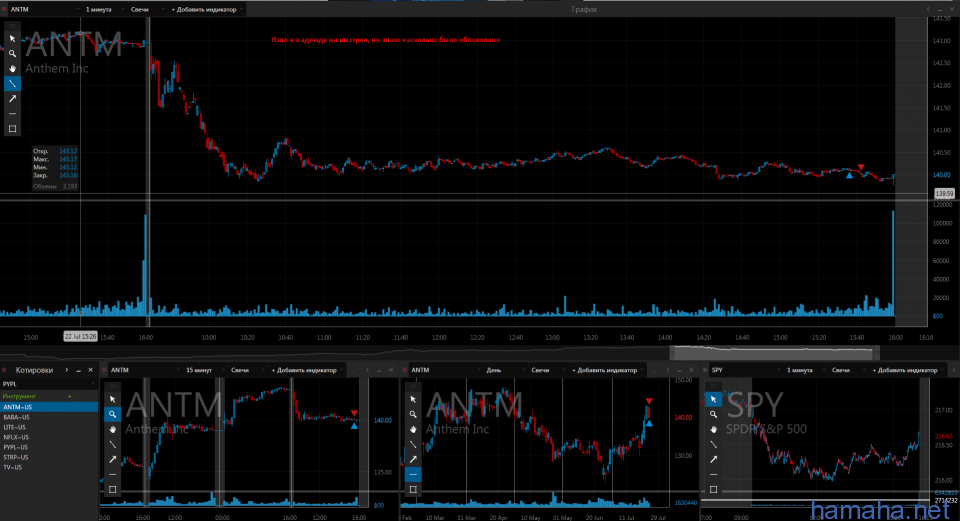Open the SPY symbol dropdown
The width and height of the screenshot is (960, 521).
pyautogui.click(x=745, y=370)
